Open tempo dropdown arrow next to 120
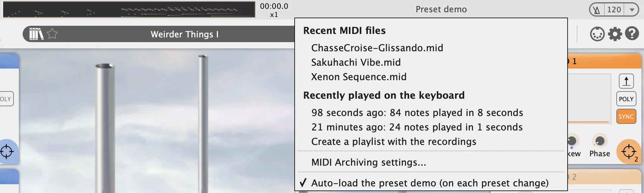 (632, 10)
